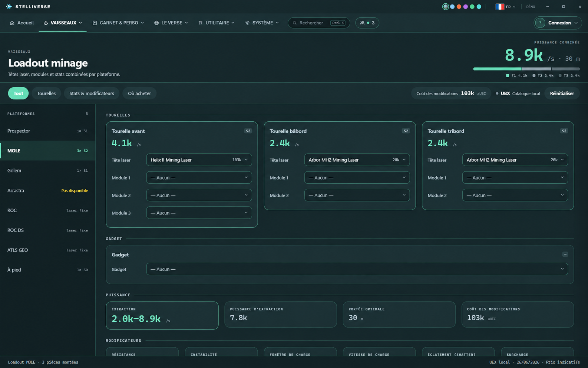This screenshot has width=588, height=368.
Task: Click the gear icon beside Système
Action: [x=247, y=23]
